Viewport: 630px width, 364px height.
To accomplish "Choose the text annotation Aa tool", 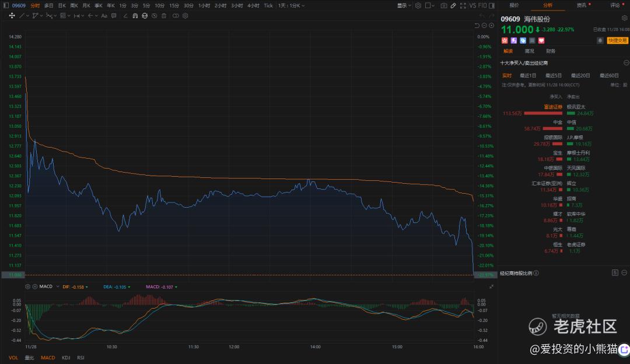I will (x=104, y=16).
